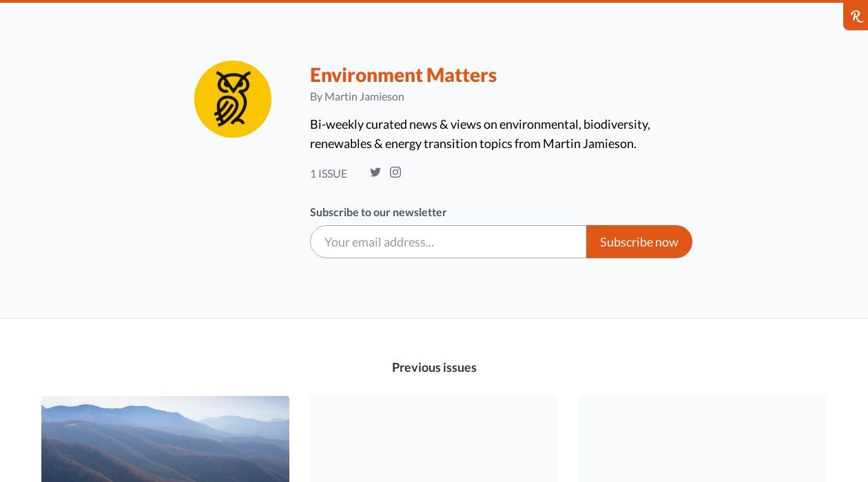The height and width of the screenshot is (482, 868).
Task: Click the 1 ISSUE count label
Action: pyautogui.click(x=329, y=174)
